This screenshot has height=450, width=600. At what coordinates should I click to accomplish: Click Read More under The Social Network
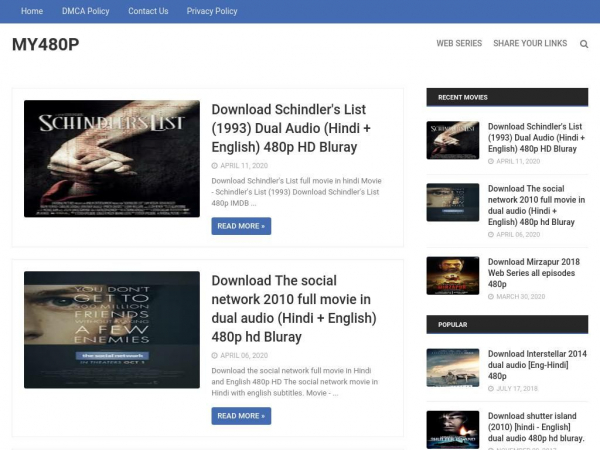[x=241, y=416]
